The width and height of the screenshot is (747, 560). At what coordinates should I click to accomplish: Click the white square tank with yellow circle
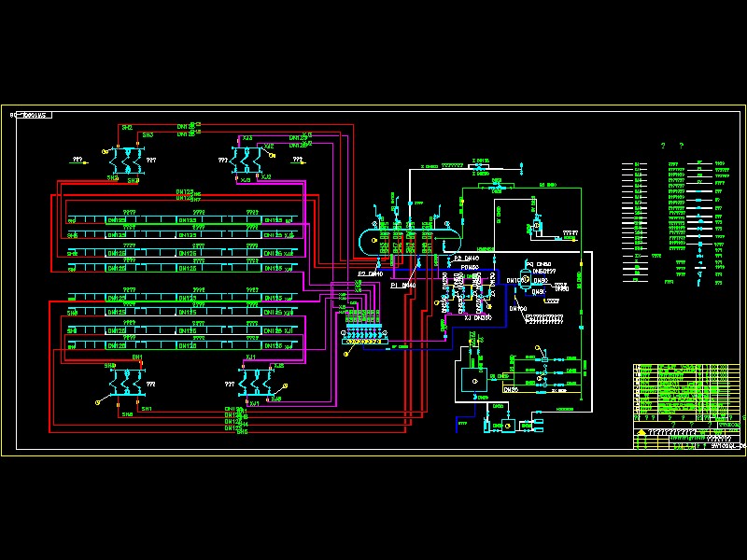[472, 380]
